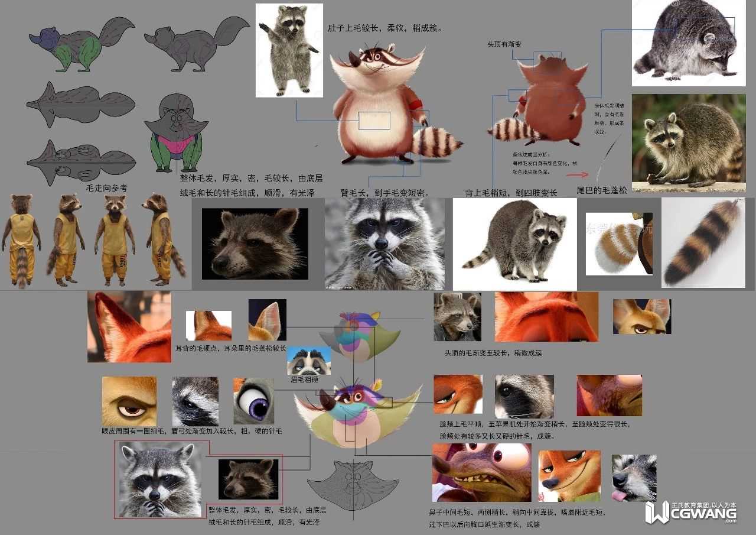
Task: Click the text '肚子上毛较长，柔软，稍成簇。'
Action: (386, 28)
